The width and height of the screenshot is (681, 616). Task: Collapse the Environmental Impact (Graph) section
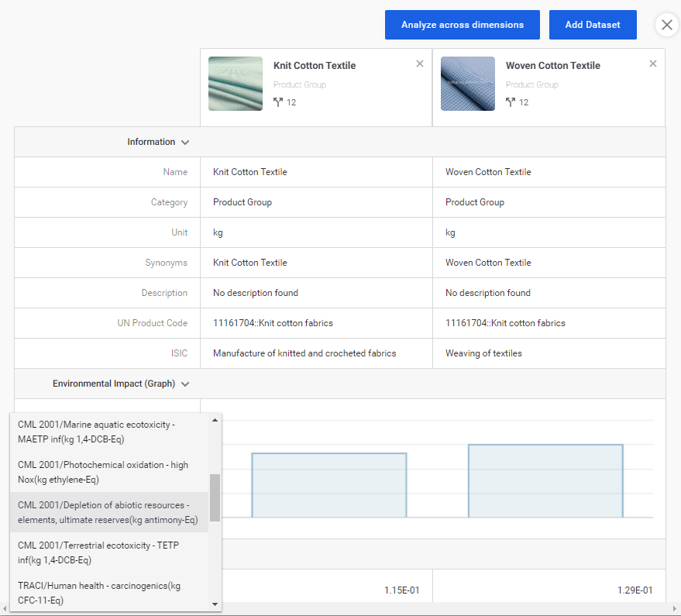coord(184,384)
